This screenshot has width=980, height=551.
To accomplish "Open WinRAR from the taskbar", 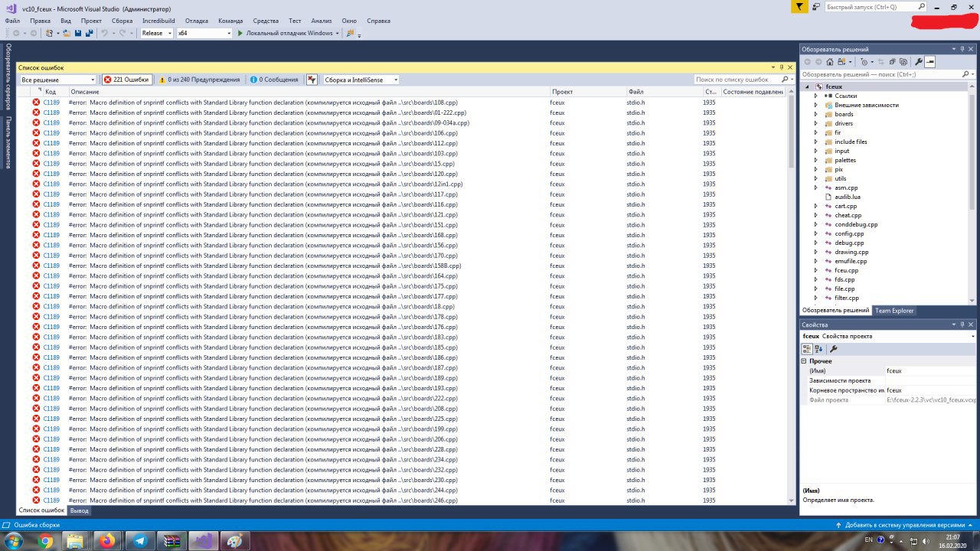I will tap(171, 541).
